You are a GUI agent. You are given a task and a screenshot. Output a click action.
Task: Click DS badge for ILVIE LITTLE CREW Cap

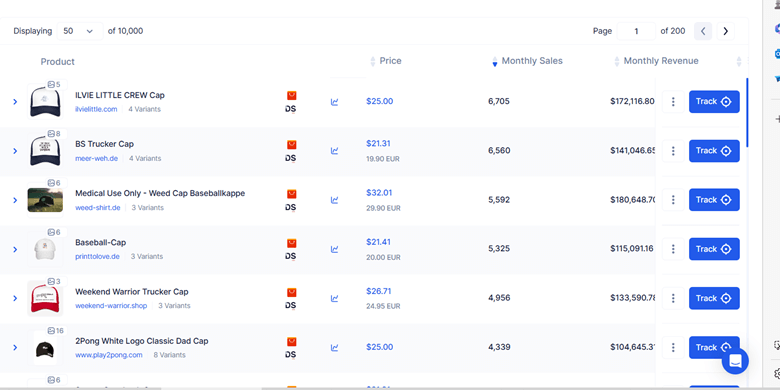(x=291, y=109)
